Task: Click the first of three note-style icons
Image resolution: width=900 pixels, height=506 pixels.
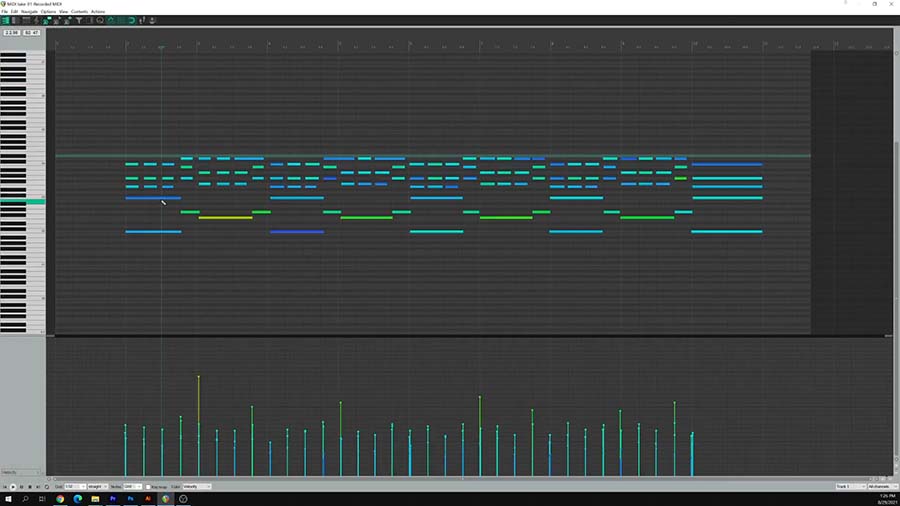Action: 46,20
